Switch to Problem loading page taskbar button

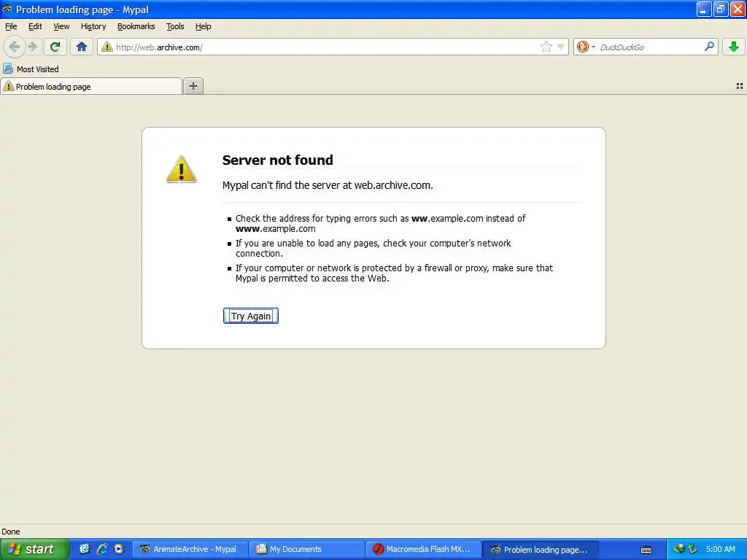(541, 549)
